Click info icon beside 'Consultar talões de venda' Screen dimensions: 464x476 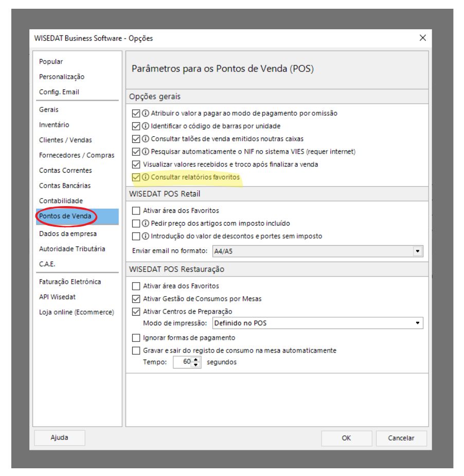coord(146,139)
